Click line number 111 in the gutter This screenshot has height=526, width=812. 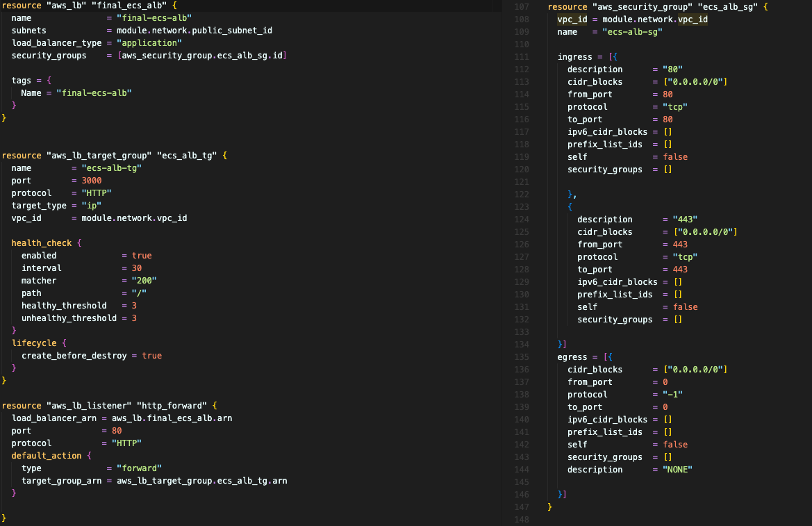point(522,57)
